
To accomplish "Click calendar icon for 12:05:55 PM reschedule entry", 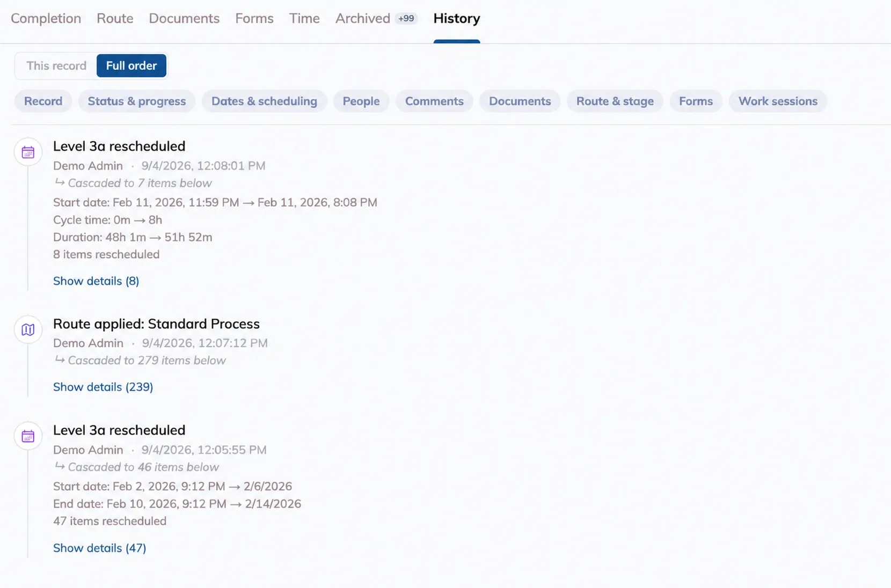I will 28,436.
